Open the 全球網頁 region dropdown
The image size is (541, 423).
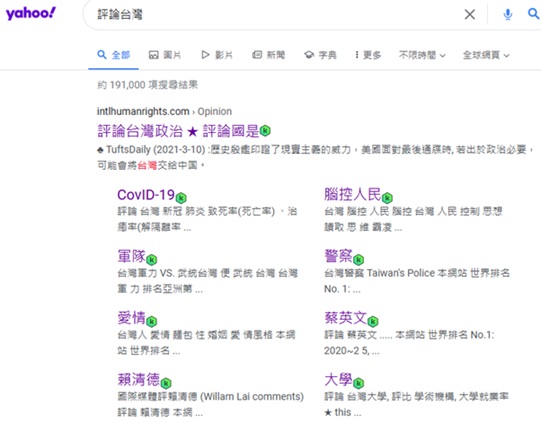point(486,55)
